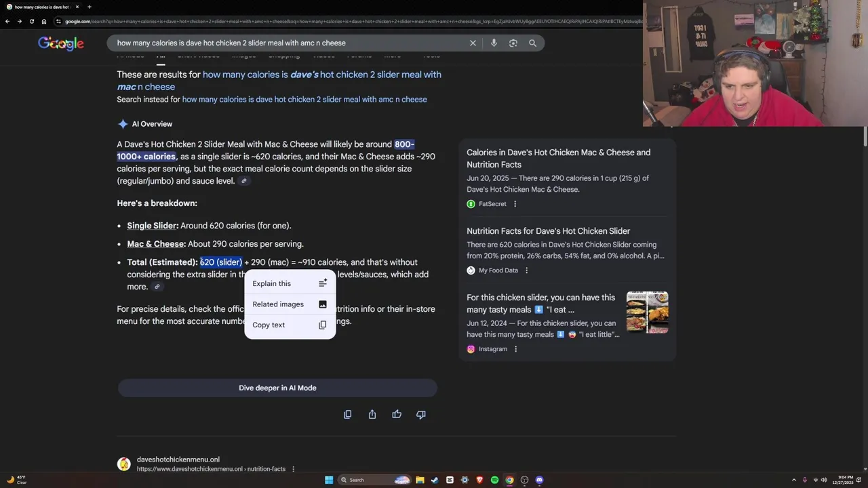Search instead for original 'amc n cheese' query
The image size is (868, 488).
(304, 100)
